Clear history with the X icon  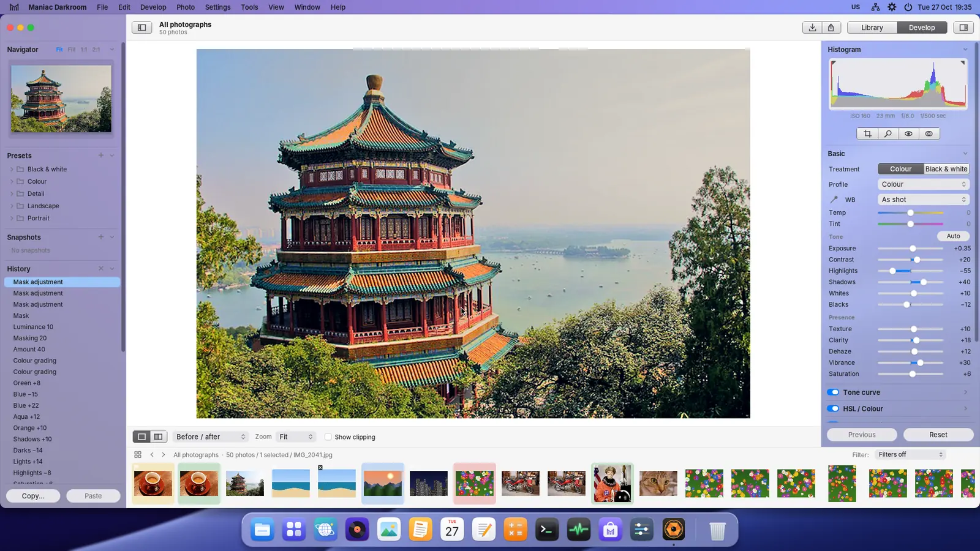click(101, 269)
